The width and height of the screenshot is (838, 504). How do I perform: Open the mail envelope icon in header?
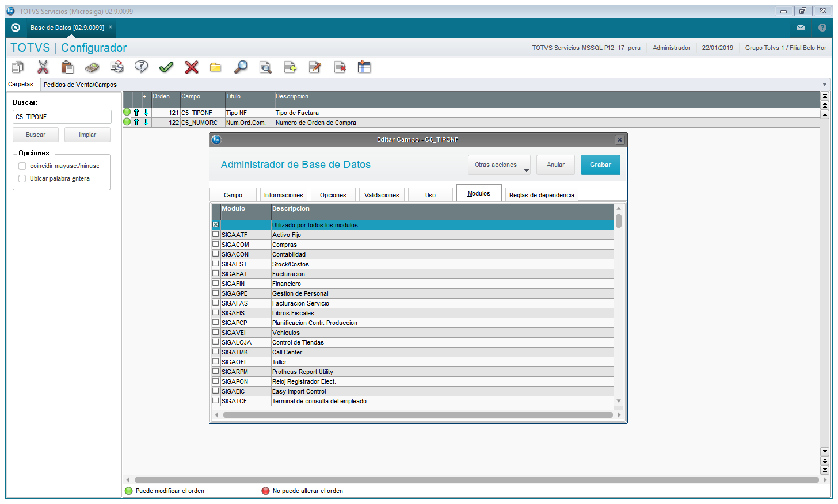click(801, 28)
